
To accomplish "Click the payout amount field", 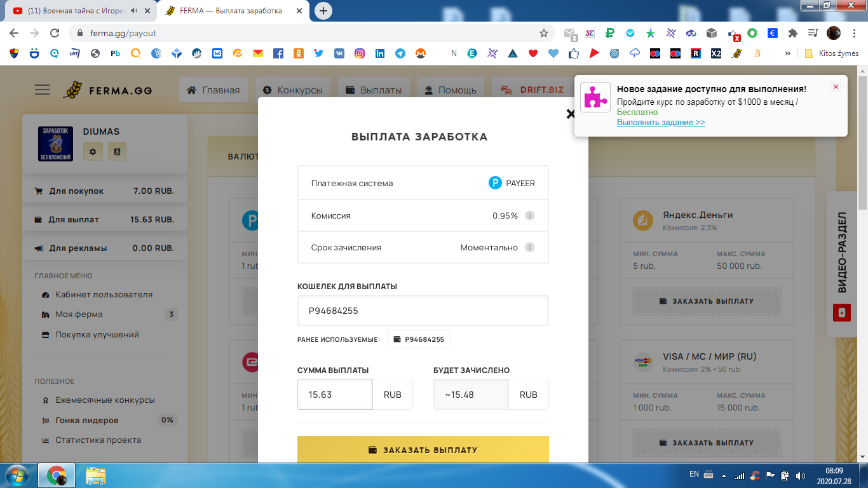I will coord(335,395).
